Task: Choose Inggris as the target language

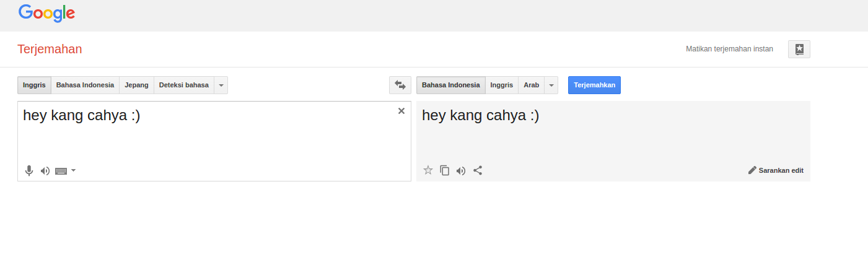Action: [x=501, y=85]
